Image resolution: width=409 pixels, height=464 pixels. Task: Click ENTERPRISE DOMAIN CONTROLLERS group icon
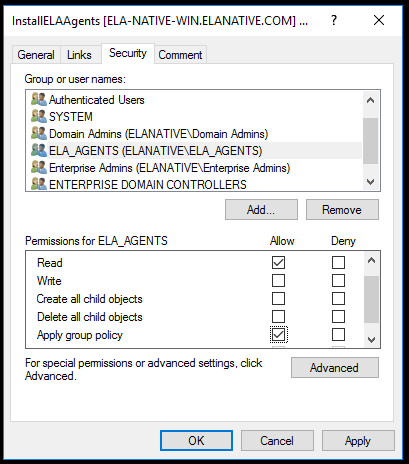pyautogui.click(x=39, y=184)
